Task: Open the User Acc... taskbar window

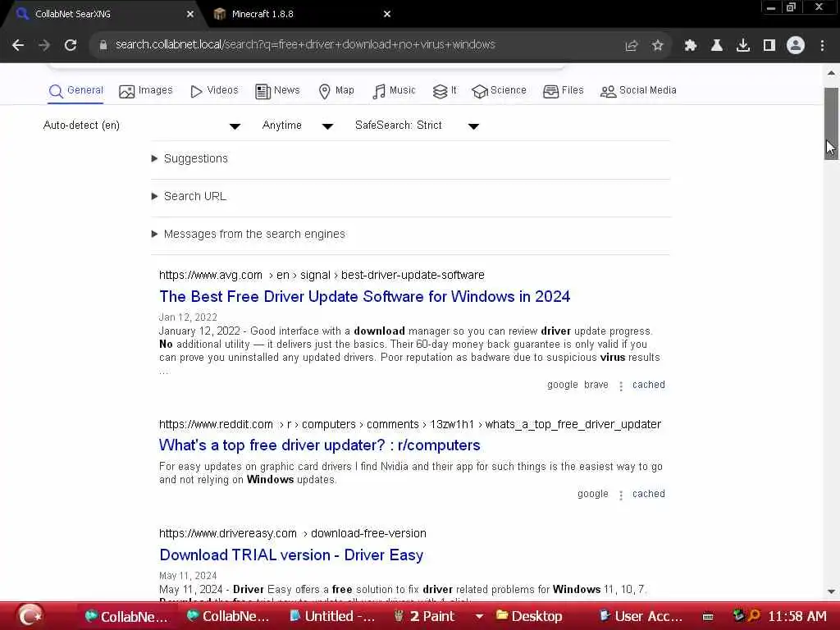Action: pos(641,617)
